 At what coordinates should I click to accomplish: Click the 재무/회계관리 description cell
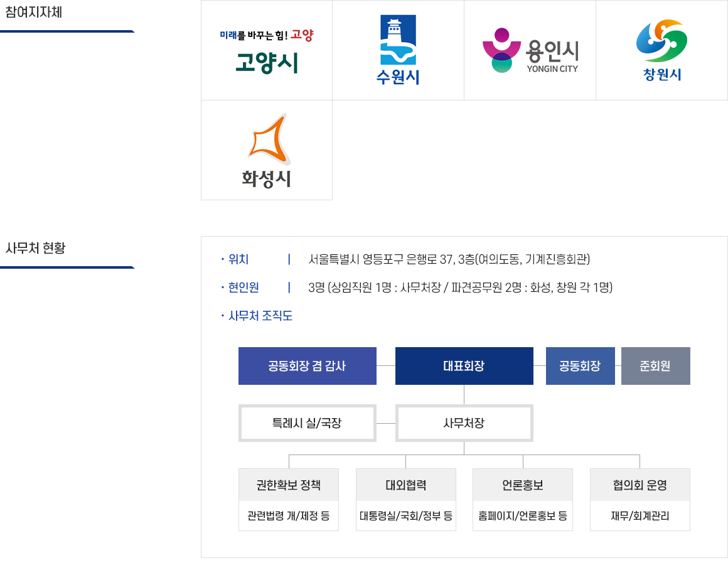(640, 516)
